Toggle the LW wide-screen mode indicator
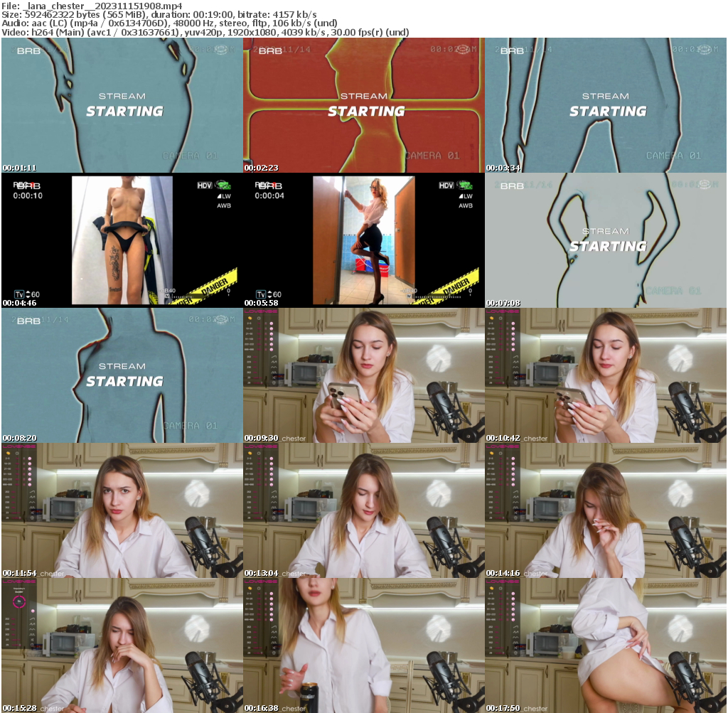728x713 pixels. [466, 196]
